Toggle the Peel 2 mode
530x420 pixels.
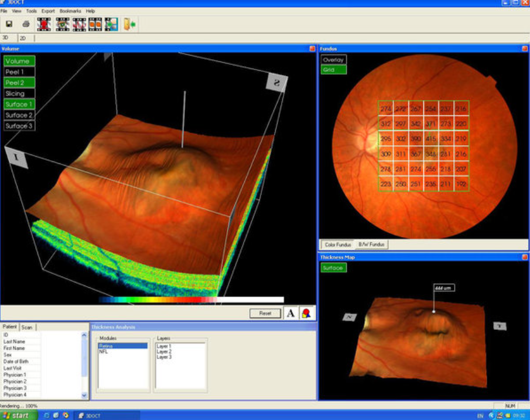[x=19, y=82]
